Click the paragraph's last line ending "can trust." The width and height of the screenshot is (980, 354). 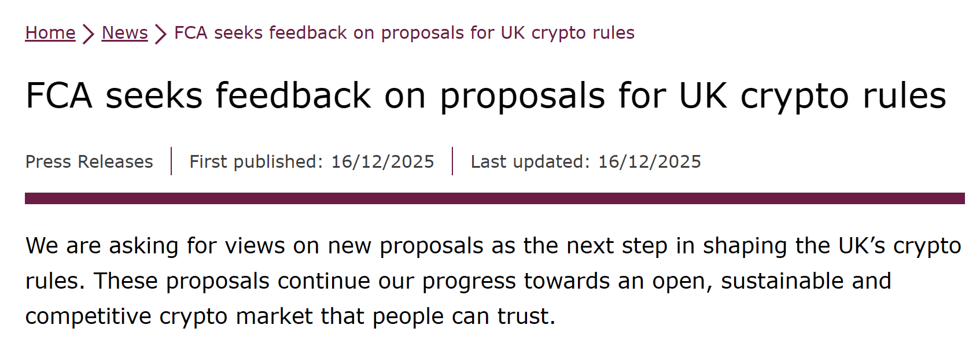pyautogui.click(x=290, y=316)
